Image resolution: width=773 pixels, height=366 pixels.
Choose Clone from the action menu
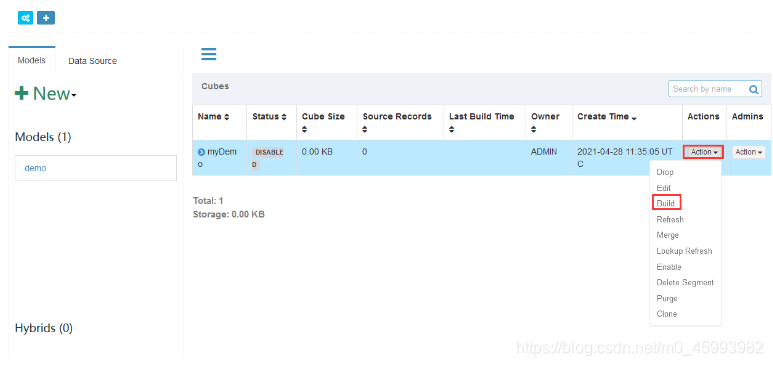point(667,314)
